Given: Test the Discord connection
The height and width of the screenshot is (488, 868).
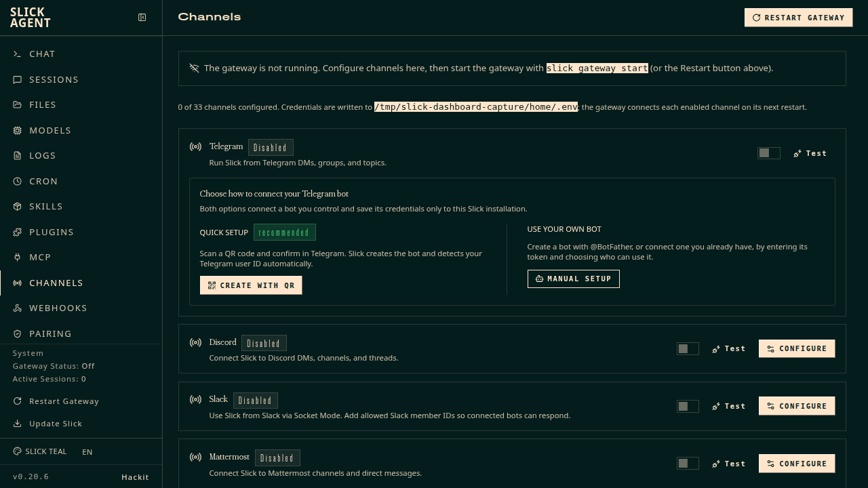Looking at the screenshot, I should [x=729, y=348].
